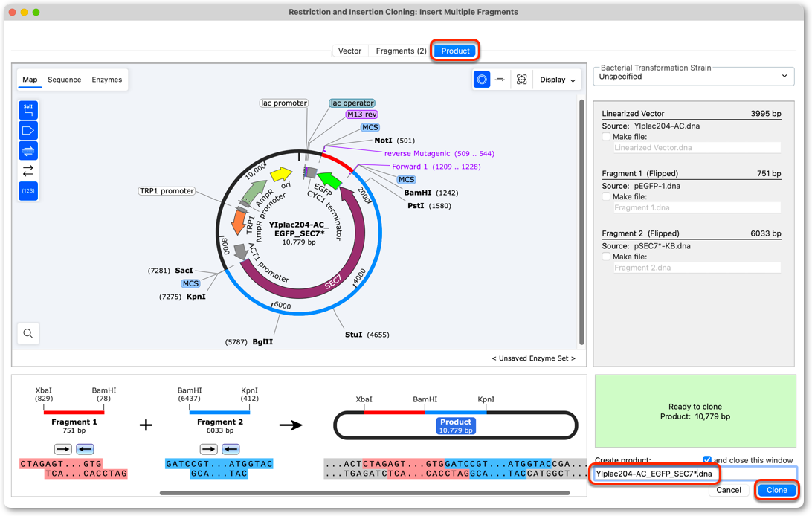Enable Make file for Fragment 1
This screenshot has height=516, width=812.
click(x=606, y=197)
